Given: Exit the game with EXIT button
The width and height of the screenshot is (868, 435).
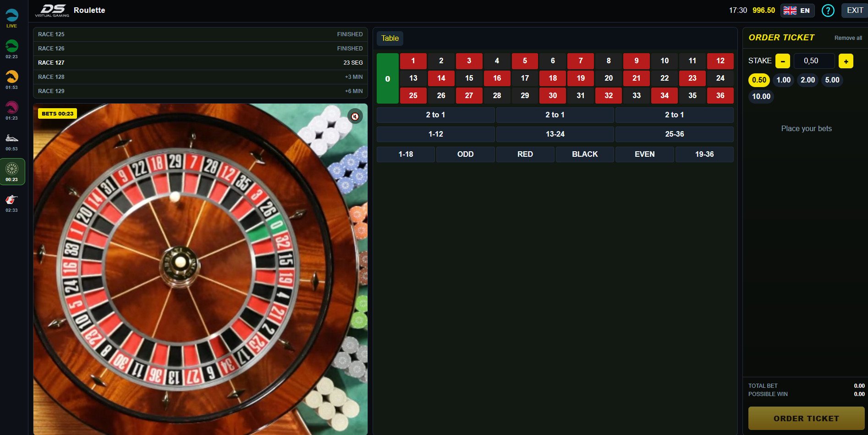Looking at the screenshot, I should [855, 11].
